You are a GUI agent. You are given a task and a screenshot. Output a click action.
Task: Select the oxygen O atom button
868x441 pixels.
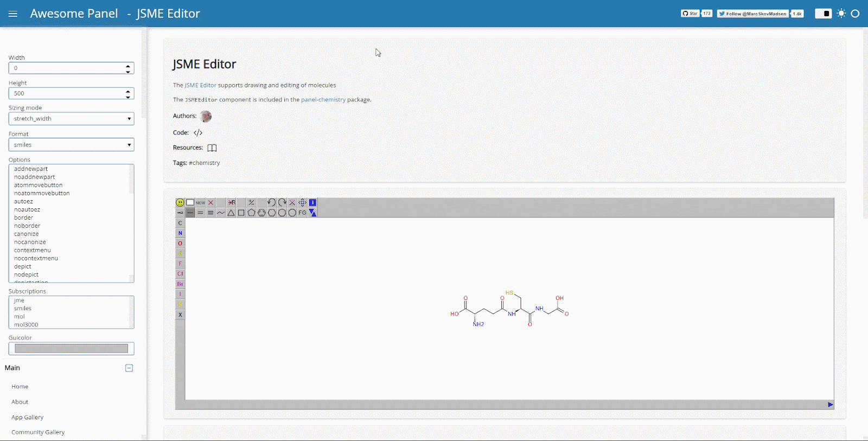[180, 244]
